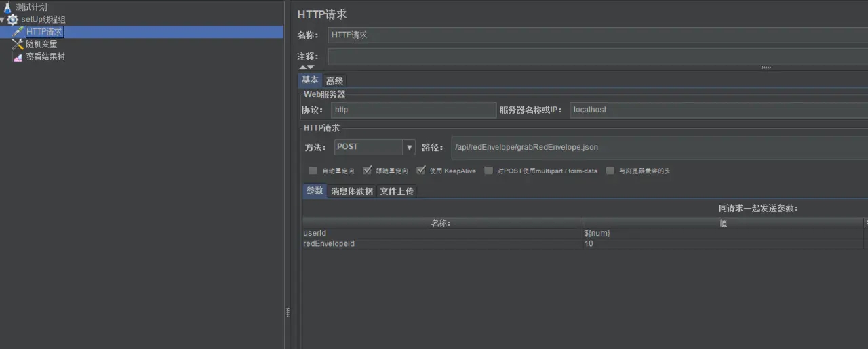Click the collapse arrows below 注释
Screen dimensions: 868x349
pyautogui.click(x=307, y=67)
